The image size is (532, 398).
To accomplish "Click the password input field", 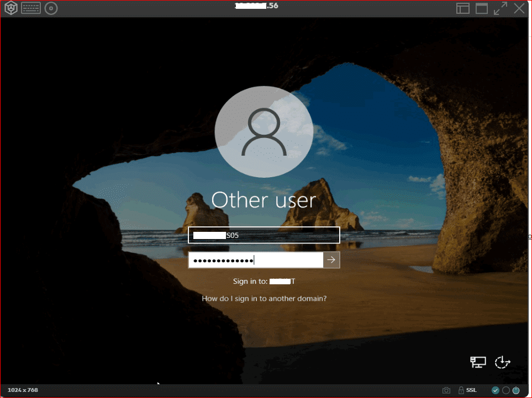I will coord(255,260).
